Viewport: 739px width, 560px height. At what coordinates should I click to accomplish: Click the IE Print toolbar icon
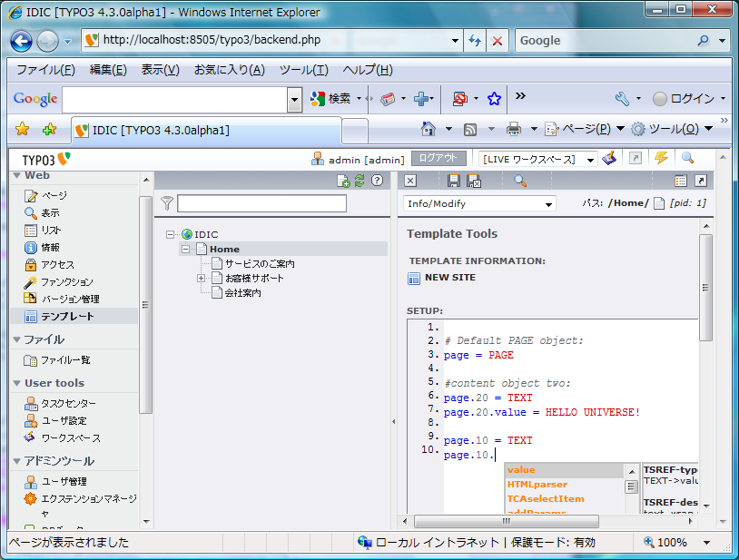[514, 129]
